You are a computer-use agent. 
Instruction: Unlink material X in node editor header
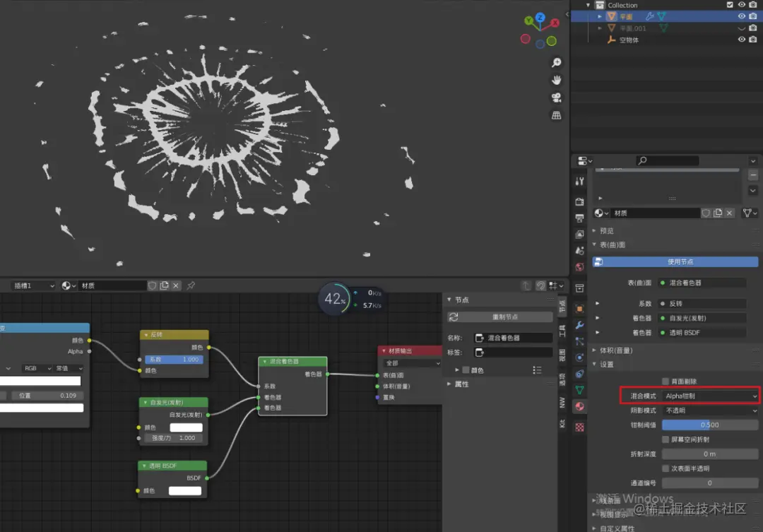176,285
